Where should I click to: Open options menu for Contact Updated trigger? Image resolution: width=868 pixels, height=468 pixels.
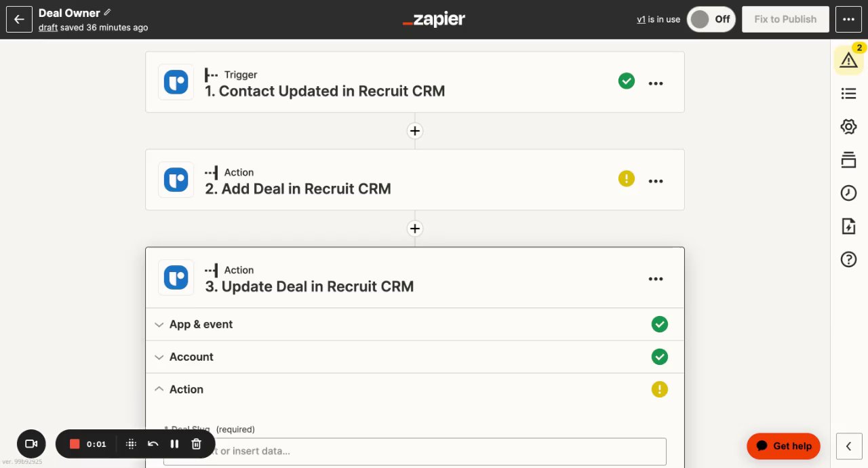[x=655, y=83]
